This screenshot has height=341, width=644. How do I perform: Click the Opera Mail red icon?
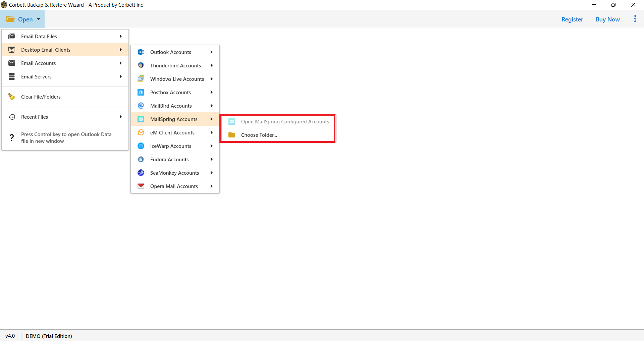tap(141, 186)
